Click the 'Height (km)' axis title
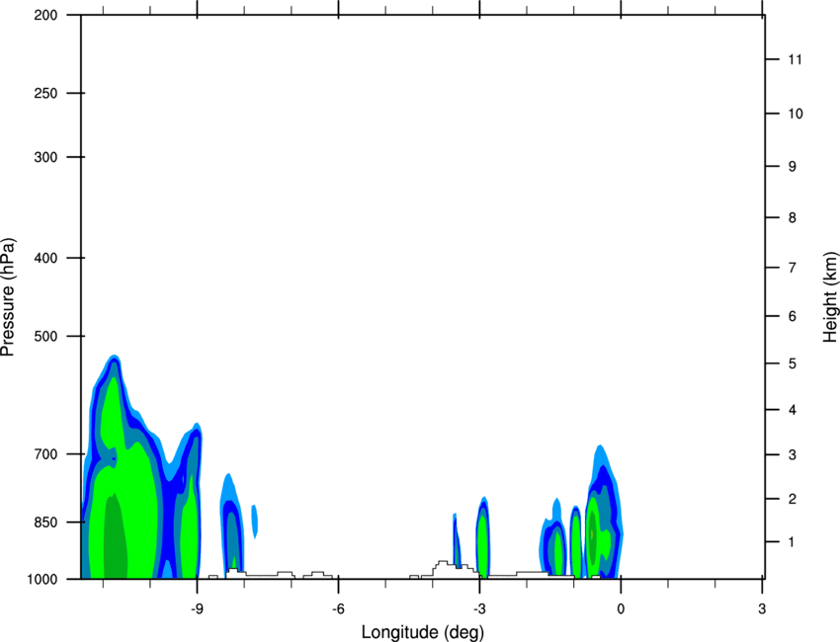The height and width of the screenshot is (642, 840). (830, 296)
